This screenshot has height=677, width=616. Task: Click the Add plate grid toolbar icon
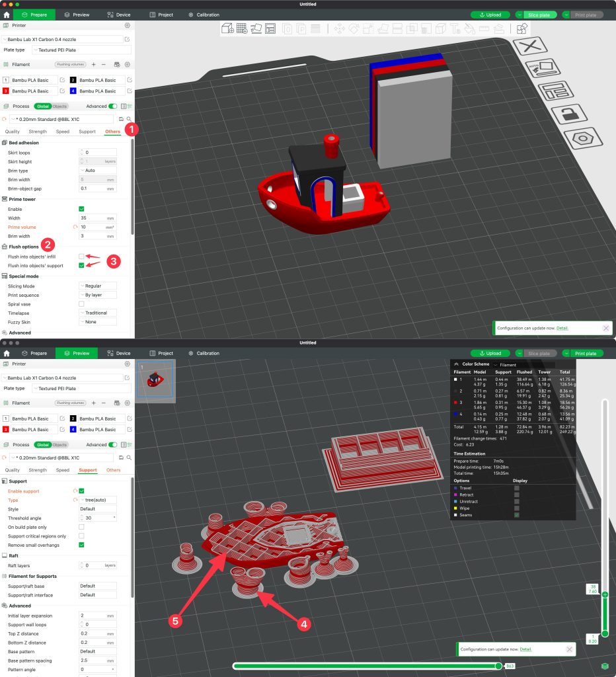(241, 28)
